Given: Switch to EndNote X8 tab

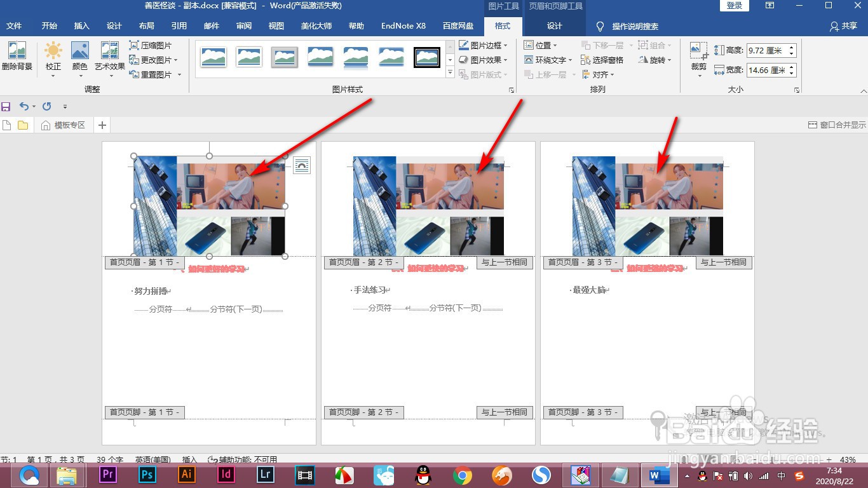Looking at the screenshot, I should [x=403, y=26].
